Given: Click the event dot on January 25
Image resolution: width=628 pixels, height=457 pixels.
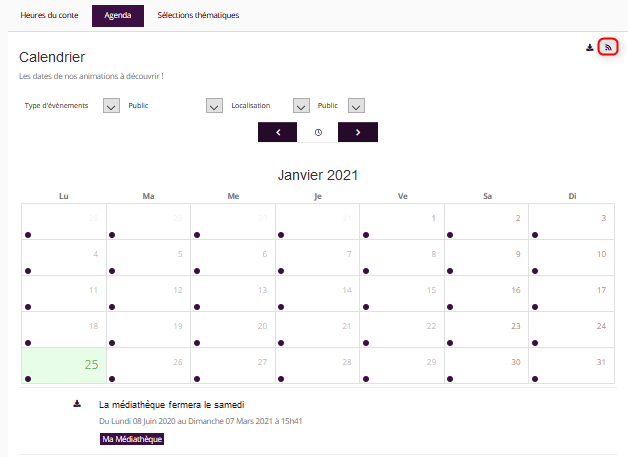Looking at the screenshot, I should [28, 379].
